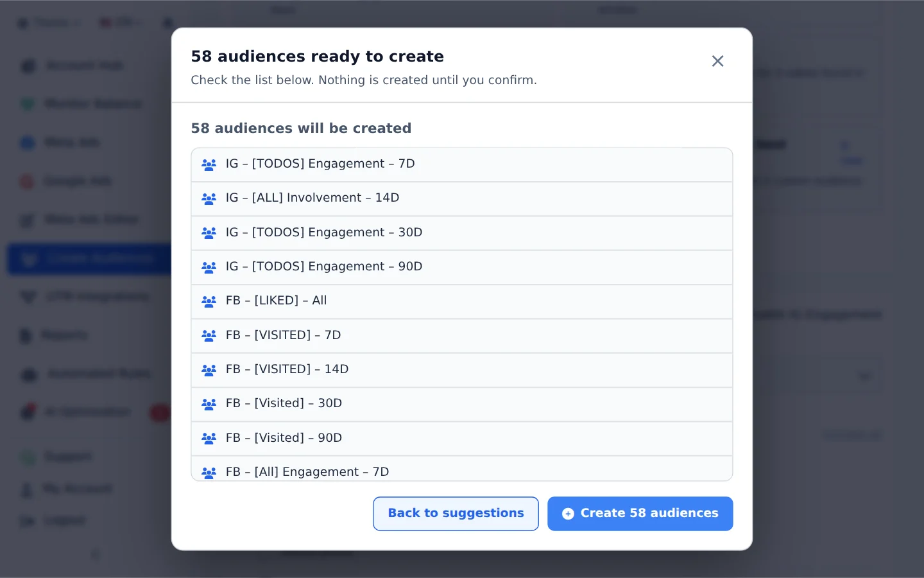Click audience icon beside FB LIKED All
This screenshot has width=924, height=578.
pyautogui.click(x=209, y=301)
